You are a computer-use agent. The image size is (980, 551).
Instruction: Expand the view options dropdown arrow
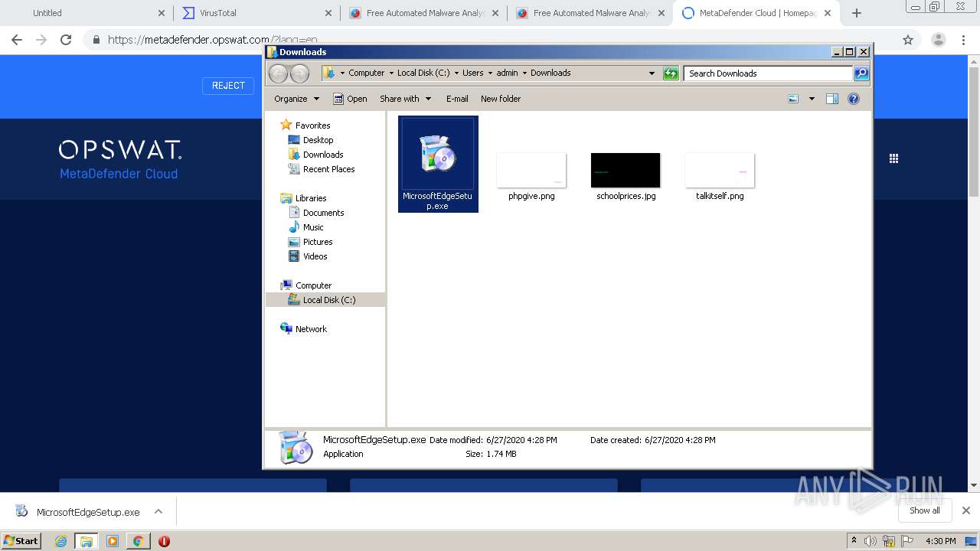[x=812, y=99]
